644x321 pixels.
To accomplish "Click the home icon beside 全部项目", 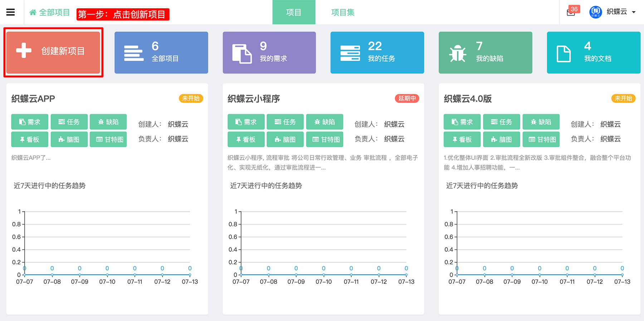I will coord(33,13).
